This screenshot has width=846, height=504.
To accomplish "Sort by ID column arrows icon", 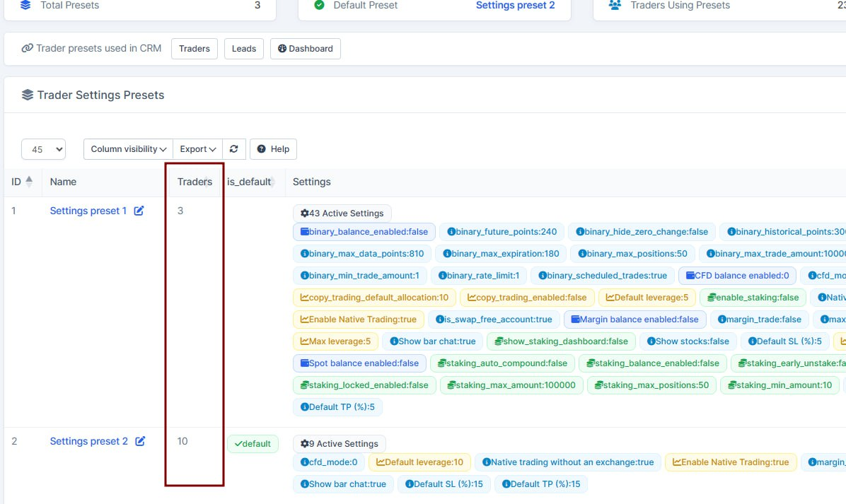I will (x=29, y=182).
